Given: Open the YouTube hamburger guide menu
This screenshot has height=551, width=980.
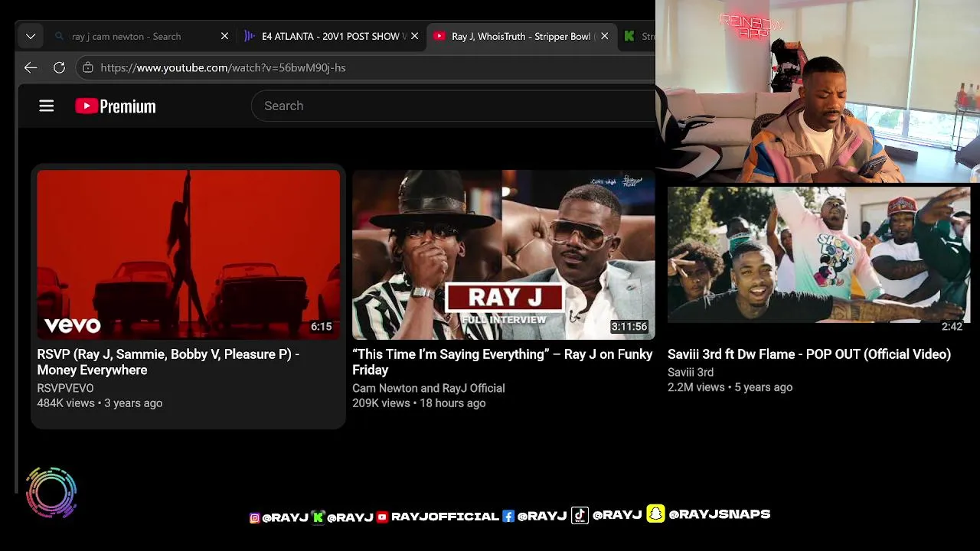Looking at the screenshot, I should (x=47, y=106).
